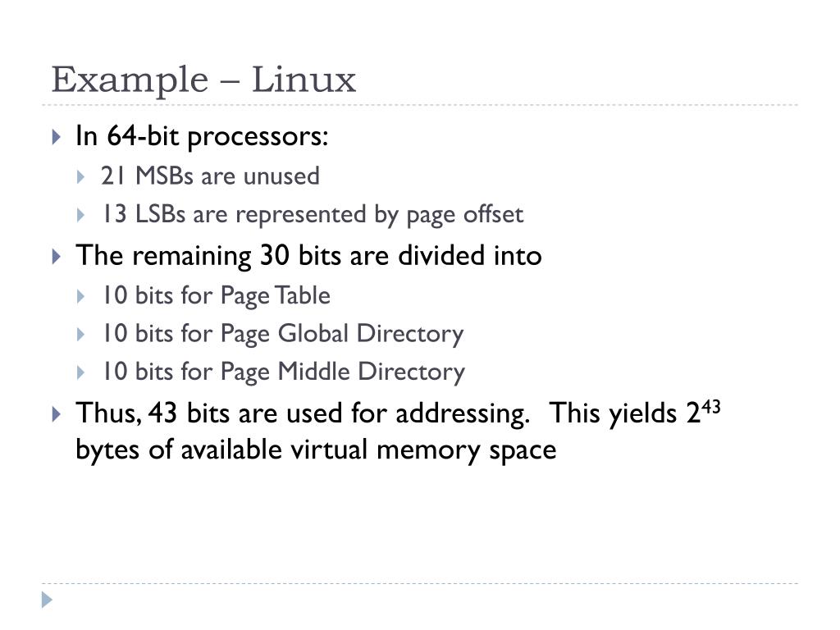The width and height of the screenshot is (840, 630).
Task: Click the superscript 43 exponent
Action: [x=711, y=408]
